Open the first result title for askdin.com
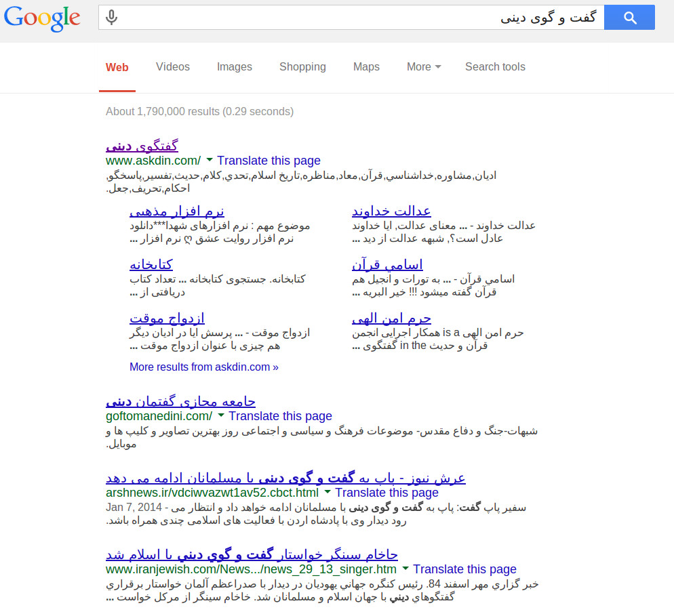The image size is (674, 616). point(142,146)
